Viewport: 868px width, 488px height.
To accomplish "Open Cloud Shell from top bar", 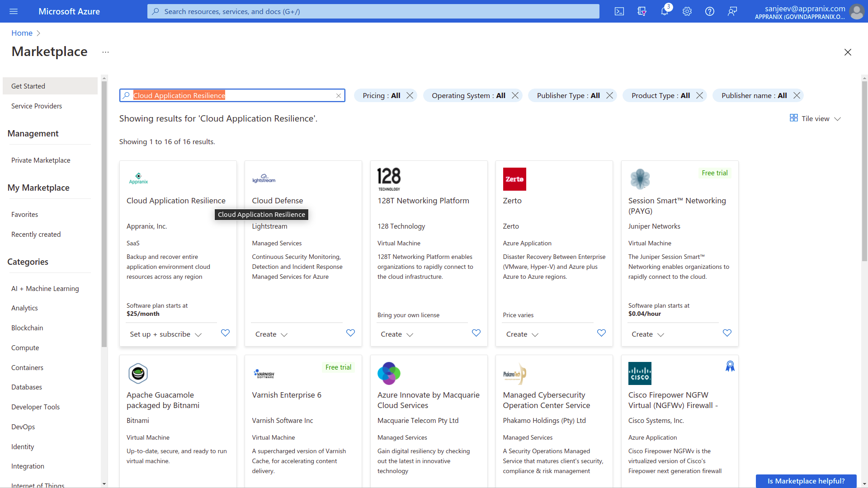I will pos(619,11).
